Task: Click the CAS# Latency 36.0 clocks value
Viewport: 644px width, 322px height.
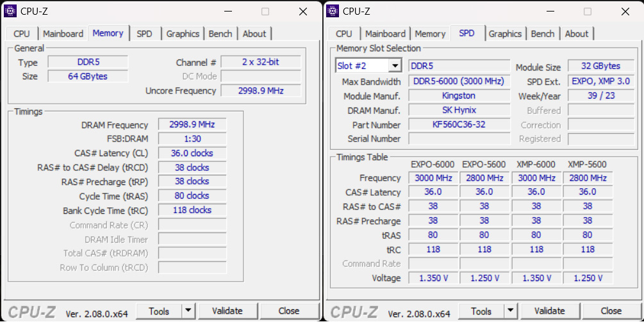Action: pyautogui.click(x=192, y=154)
